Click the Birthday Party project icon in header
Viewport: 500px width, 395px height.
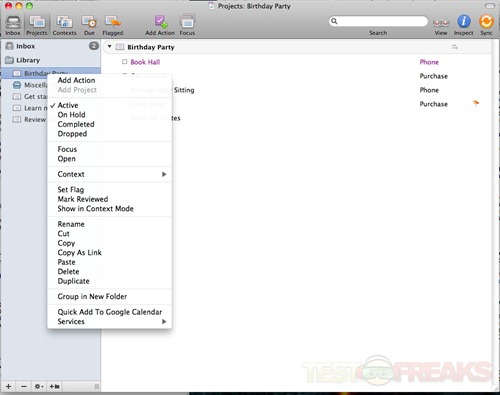(x=120, y=47)
